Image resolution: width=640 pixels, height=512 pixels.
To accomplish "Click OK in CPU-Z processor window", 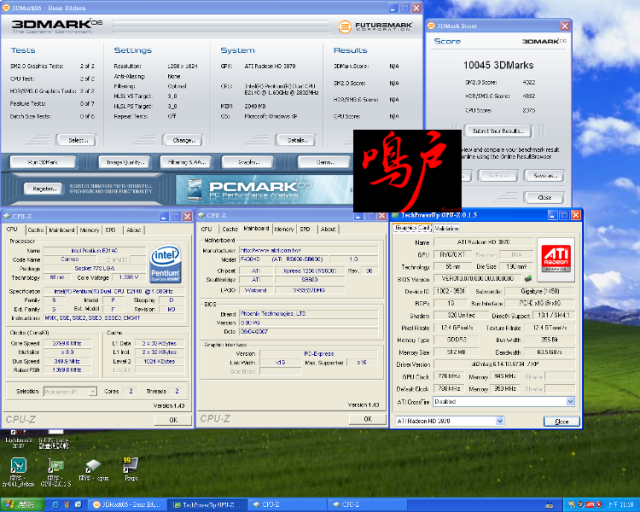I will [x=173, y=420].
